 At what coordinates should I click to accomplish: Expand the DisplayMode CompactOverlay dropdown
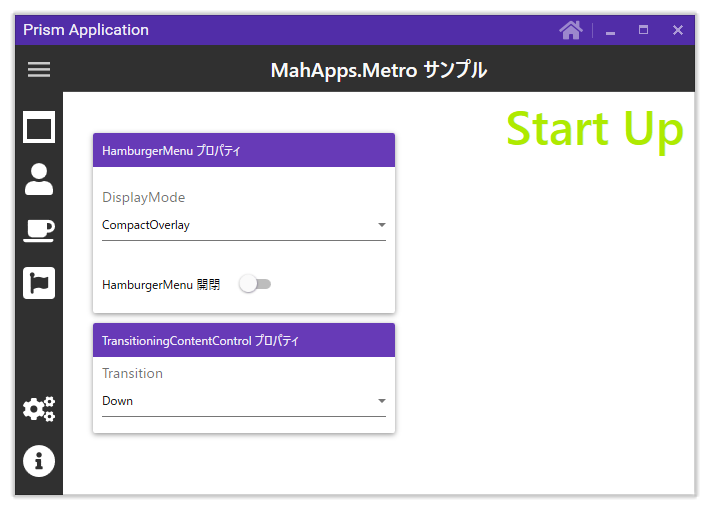click(x=244, y=225)
